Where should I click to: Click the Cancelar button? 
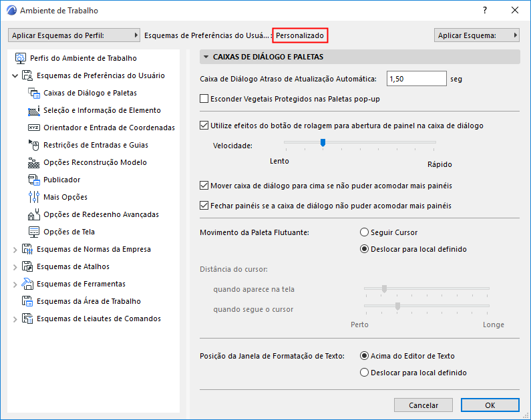[x=423, y=405]
